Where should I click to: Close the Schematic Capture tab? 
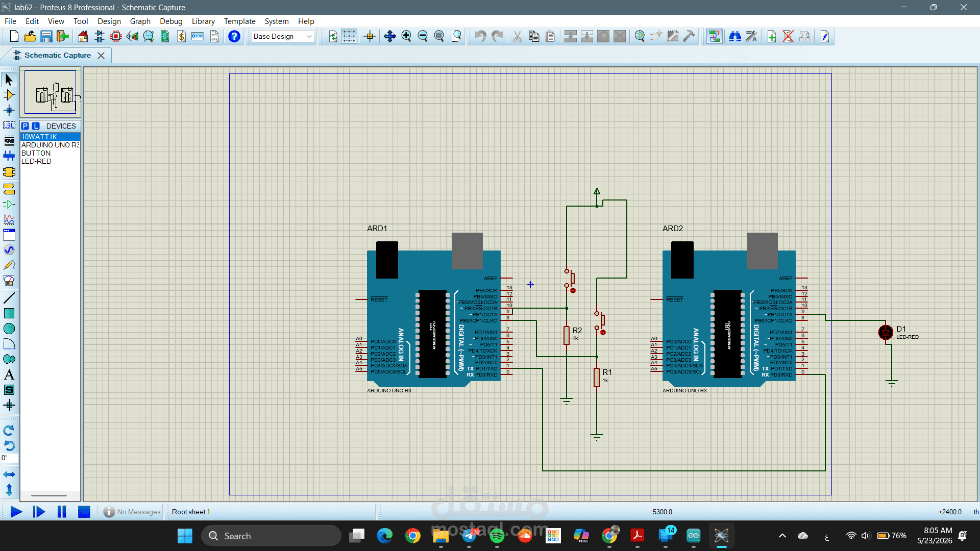101,55
